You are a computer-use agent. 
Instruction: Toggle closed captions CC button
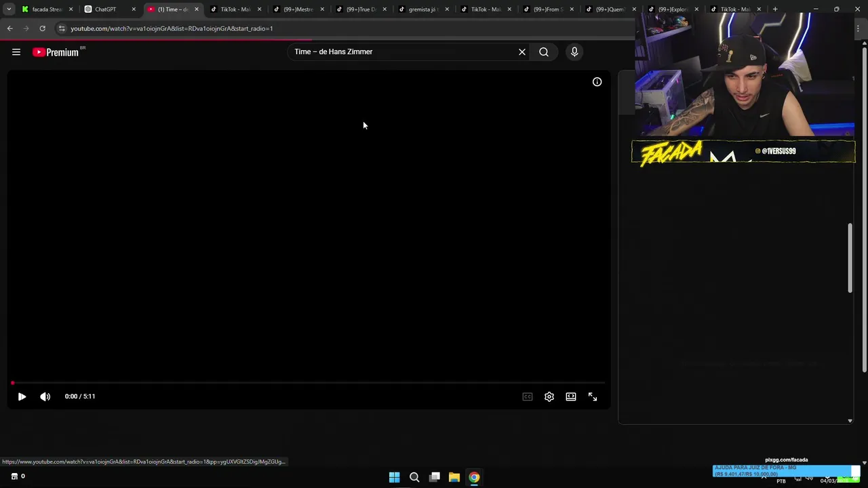point(528,396)
